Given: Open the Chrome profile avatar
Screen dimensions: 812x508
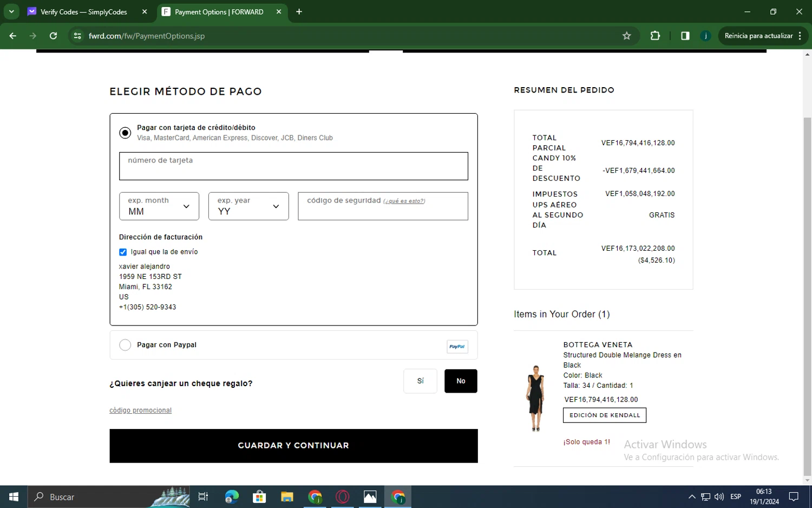Looking at the screenshot, I should click(x=705, y=36).
